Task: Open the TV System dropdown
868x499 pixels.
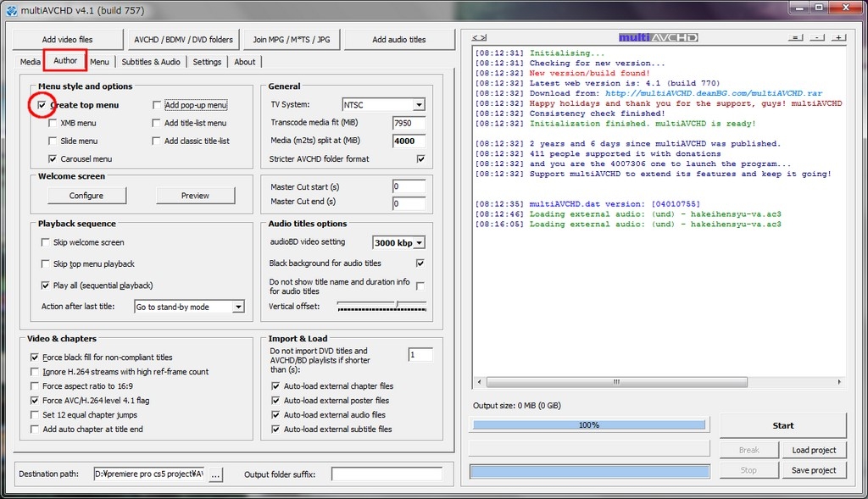Action: 419,105
